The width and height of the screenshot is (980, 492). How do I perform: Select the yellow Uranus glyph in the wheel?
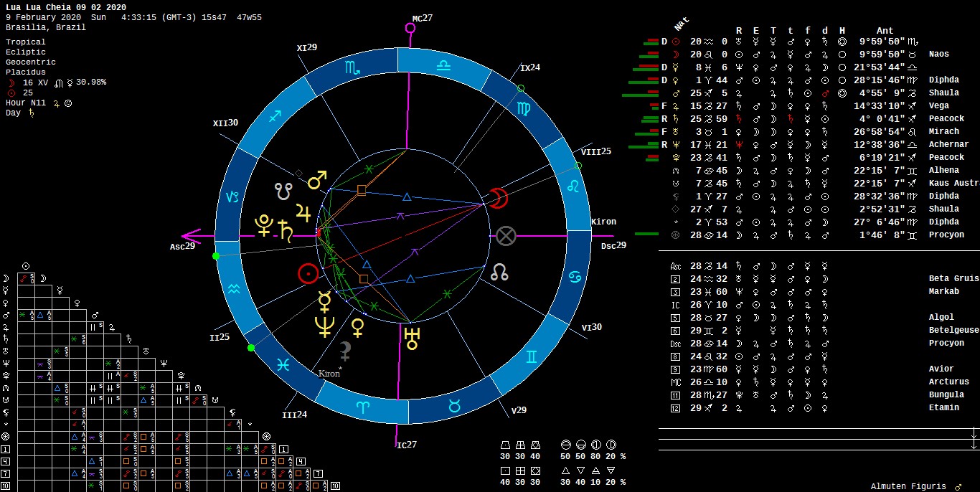[412, 338]
